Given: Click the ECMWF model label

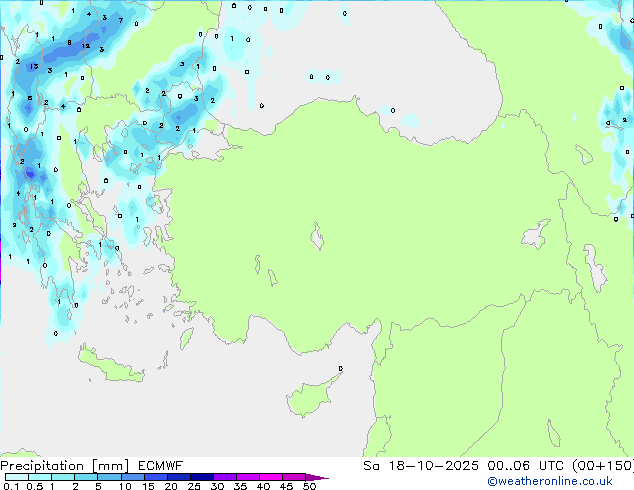Looking at the screenshot, I should pyautogui.click(x=160, y=466).
